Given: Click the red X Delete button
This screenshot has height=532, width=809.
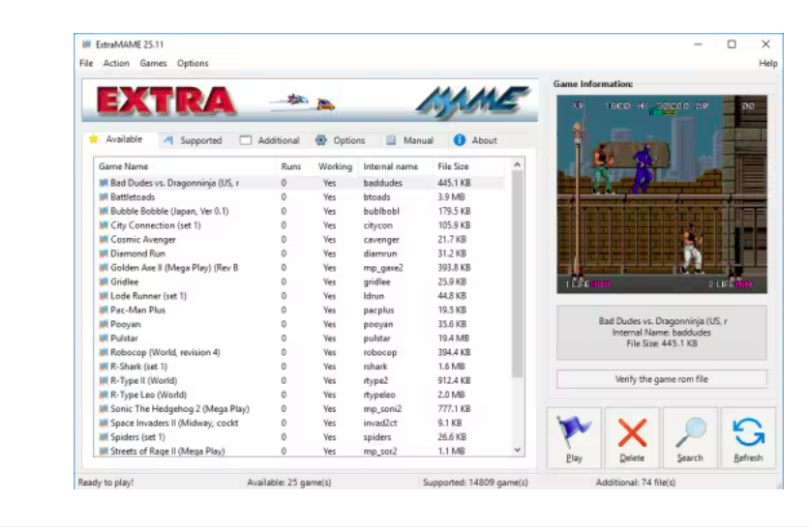Looking at the screenshot, I should click(632, 438).
